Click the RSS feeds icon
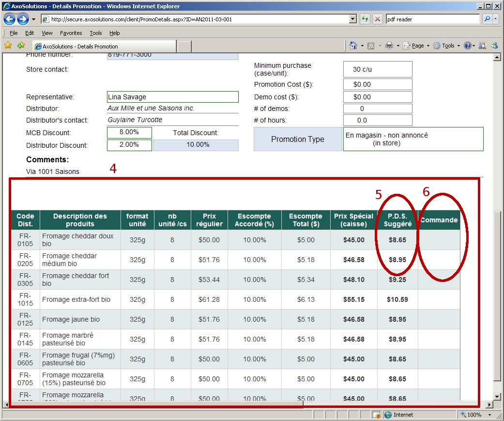The width and height of the screenshot is (504, 421). [x=370, y=46]
